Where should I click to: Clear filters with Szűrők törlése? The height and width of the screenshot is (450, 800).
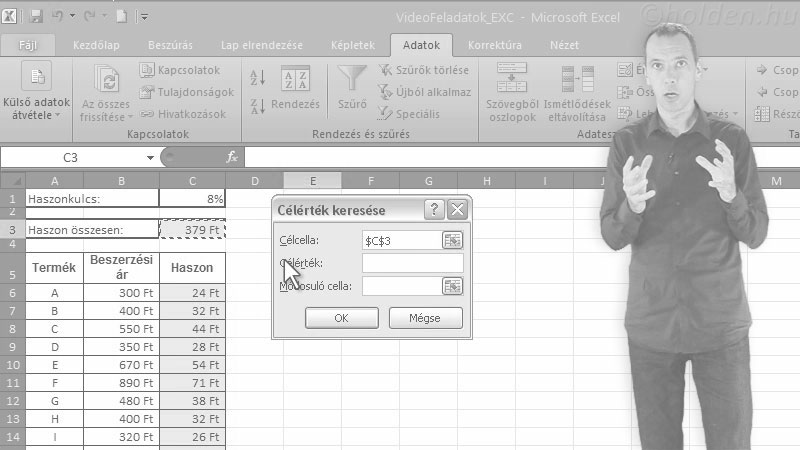click(423, 70)
